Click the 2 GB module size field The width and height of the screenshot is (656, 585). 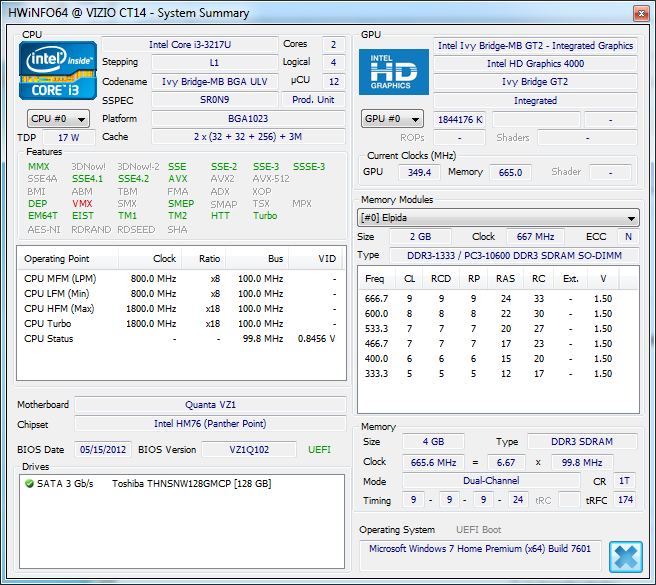(420, 237)
